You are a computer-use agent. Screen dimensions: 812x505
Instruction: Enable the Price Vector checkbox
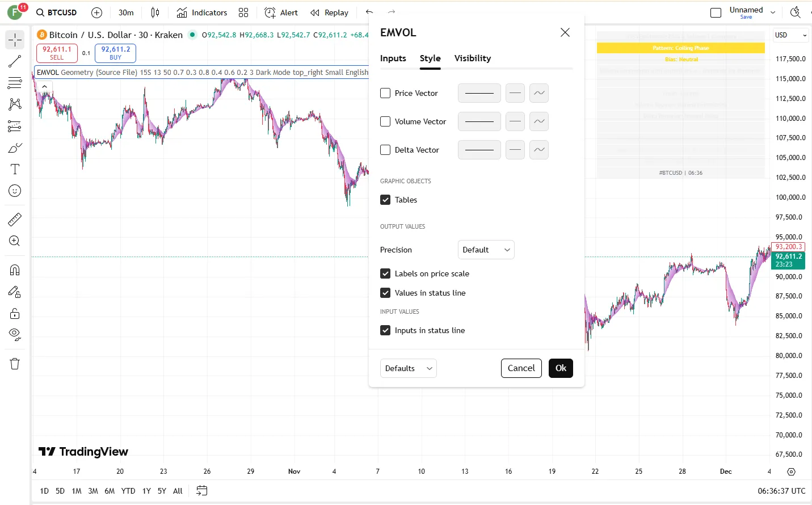385,93
